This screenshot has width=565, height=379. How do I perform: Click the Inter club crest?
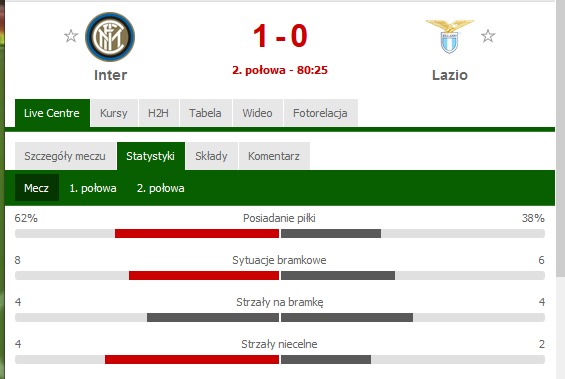110,36
